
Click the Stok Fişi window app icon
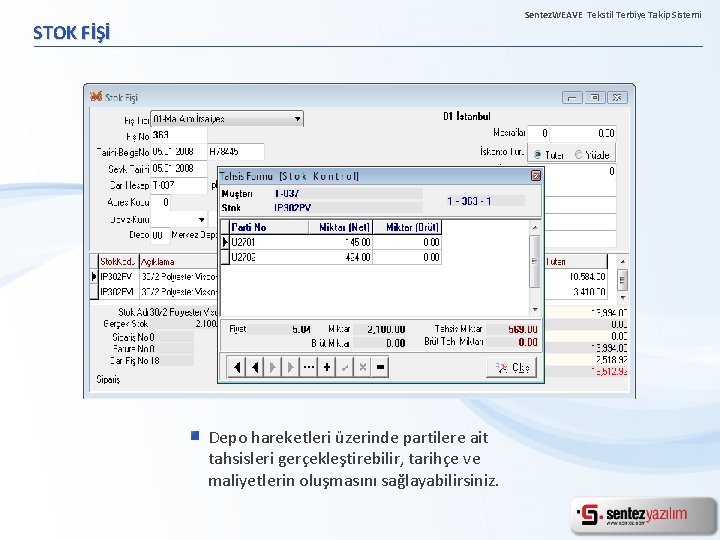click(x=96, y=96)
